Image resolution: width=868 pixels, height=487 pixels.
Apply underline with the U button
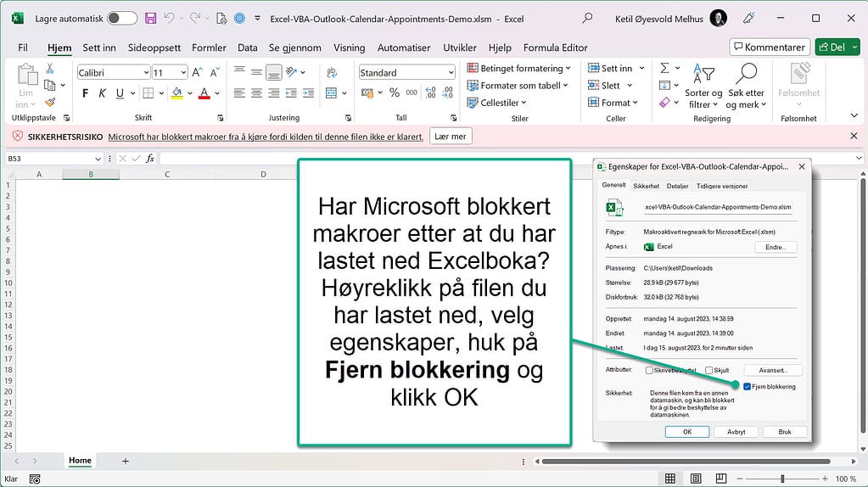(120, 93)
